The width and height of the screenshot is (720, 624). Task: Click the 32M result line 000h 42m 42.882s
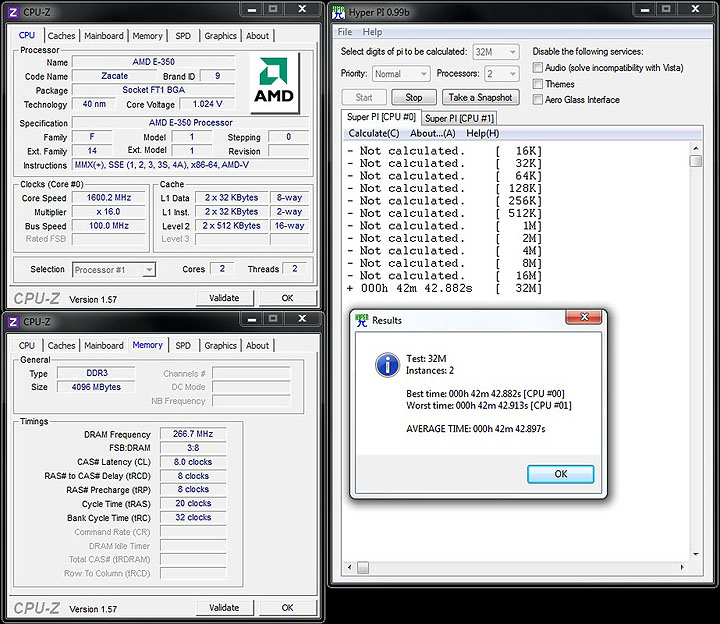[x=444, y=288]
